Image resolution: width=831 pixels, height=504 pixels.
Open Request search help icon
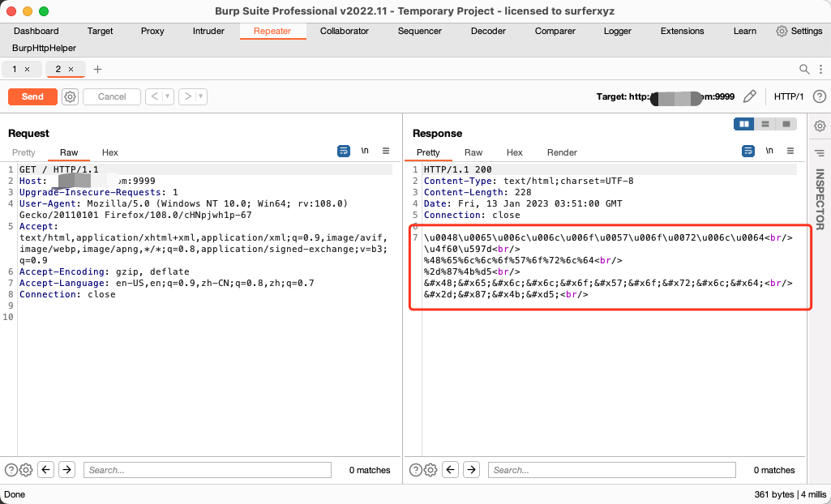pyautogui.click(x=11, y=470)
